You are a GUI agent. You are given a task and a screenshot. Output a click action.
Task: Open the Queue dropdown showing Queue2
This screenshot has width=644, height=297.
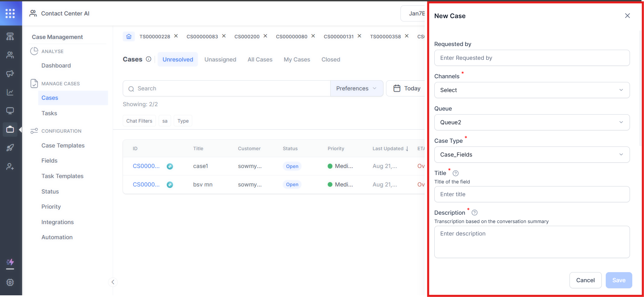pos(532,122)
